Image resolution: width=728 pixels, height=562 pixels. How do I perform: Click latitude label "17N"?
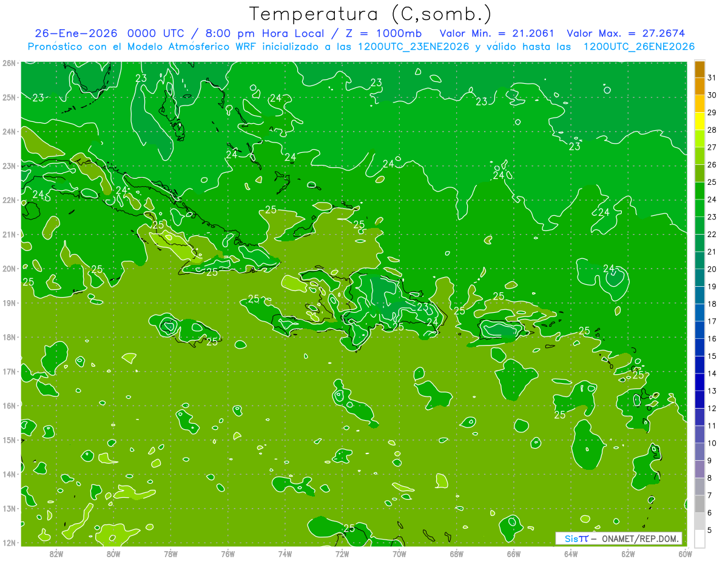point(8,371)
